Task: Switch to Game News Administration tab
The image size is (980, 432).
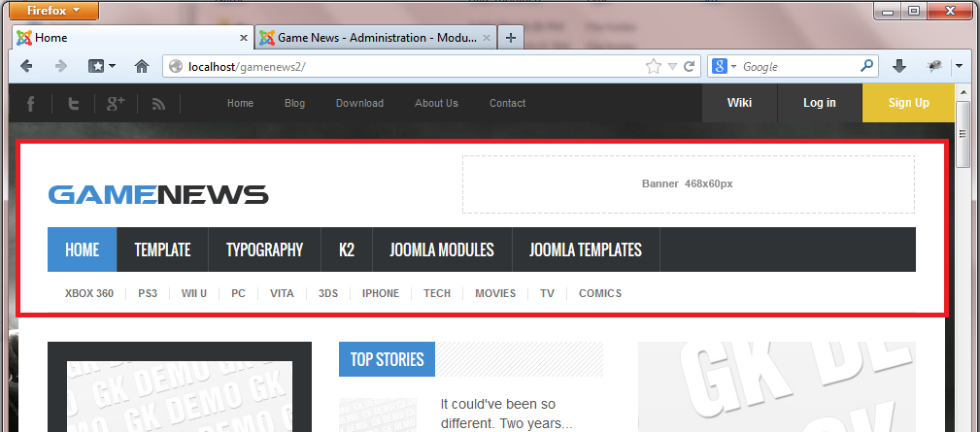Action: pyautogui.click(x=376, y=38)
